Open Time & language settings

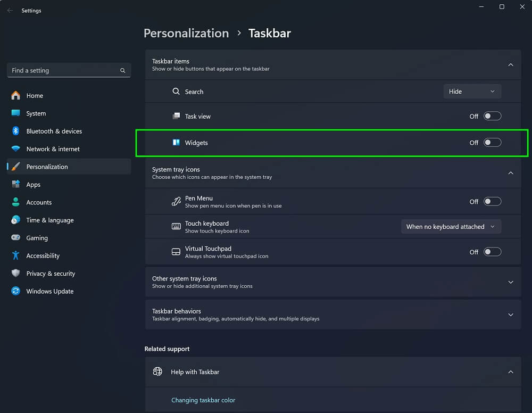click(69, 220)
